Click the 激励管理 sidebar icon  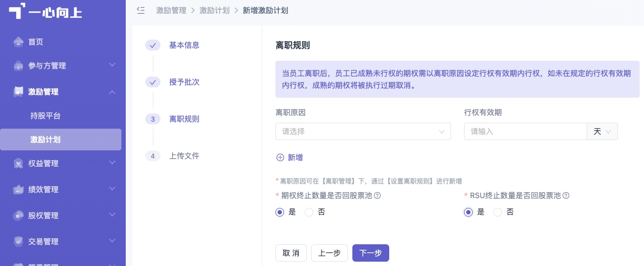pyautogui.click(x=18, y=92)
